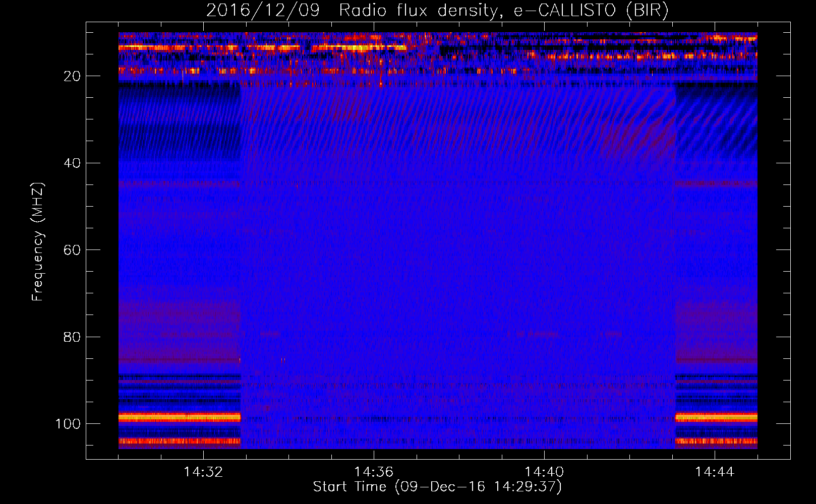Image resolution: width=816 pixels, height=504 pixels.
Task: Click the time tick label "14:36"
Action: 374,472
